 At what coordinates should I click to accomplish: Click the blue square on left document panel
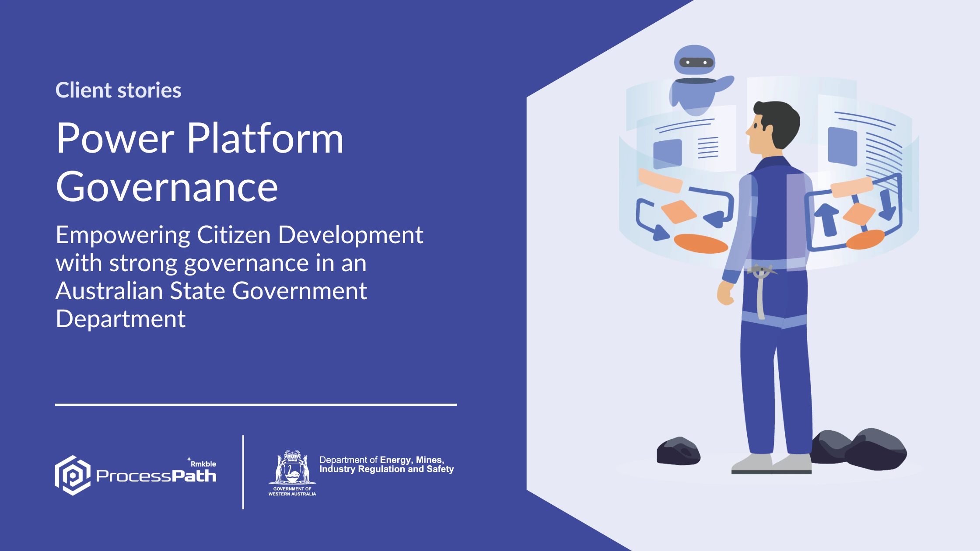pos(667,153)
